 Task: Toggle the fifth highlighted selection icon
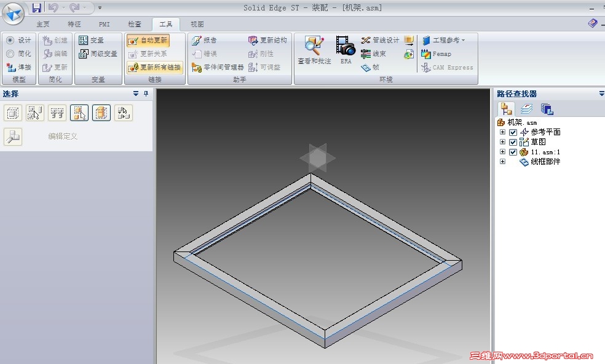(x=101, y=113)
